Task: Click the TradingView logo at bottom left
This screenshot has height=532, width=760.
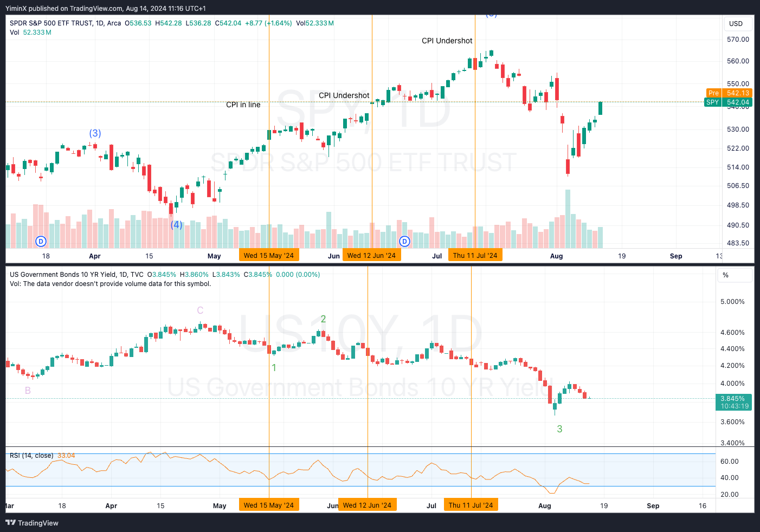Action: [32, 523]
